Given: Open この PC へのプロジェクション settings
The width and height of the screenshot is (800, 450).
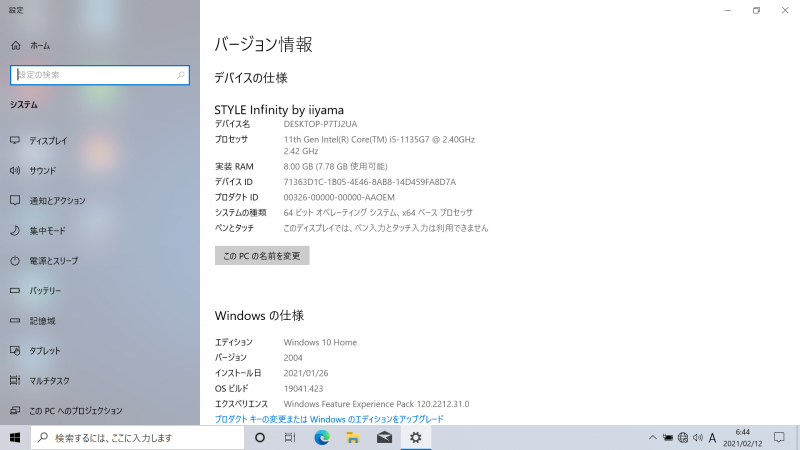Looking at the screenshot, I should (x=66, y=411).
